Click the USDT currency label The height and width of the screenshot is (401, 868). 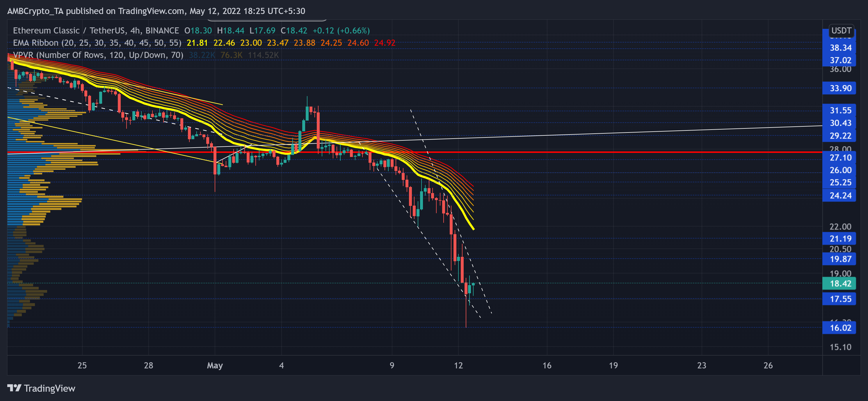841,31
